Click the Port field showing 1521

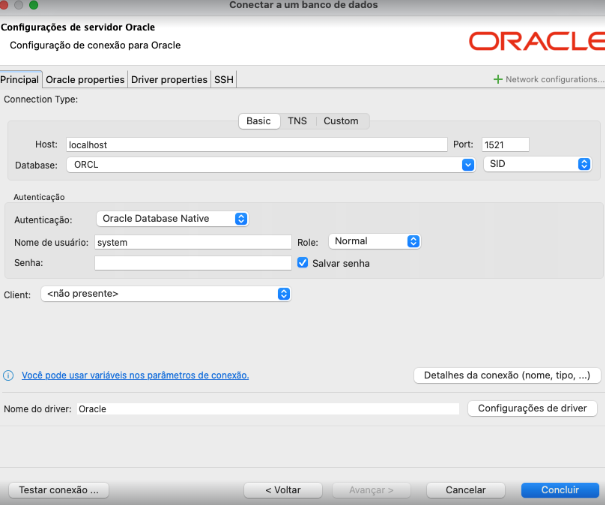tap(505, 145)
